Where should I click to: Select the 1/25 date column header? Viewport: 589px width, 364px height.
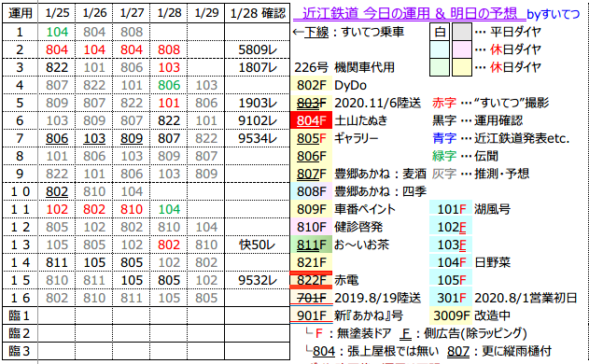pyautogui.click(x=57, y=13)
